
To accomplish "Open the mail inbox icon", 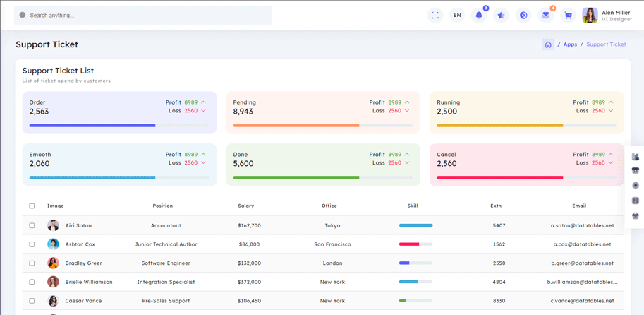I will (x=546, y=15).
